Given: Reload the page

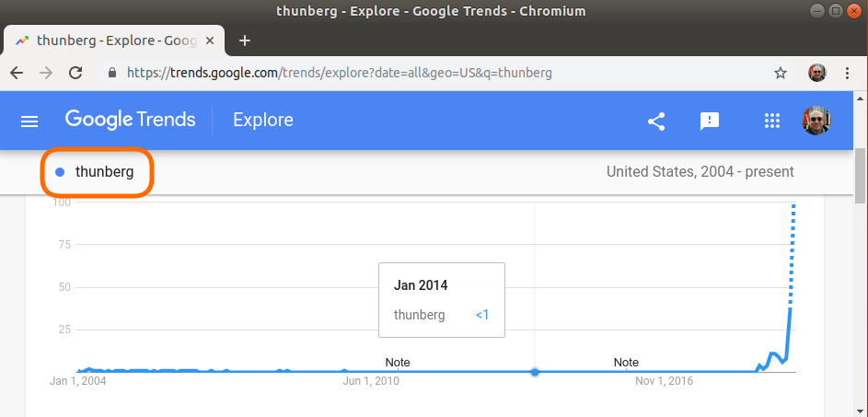Looking at the screenshot, I should 75,73.
